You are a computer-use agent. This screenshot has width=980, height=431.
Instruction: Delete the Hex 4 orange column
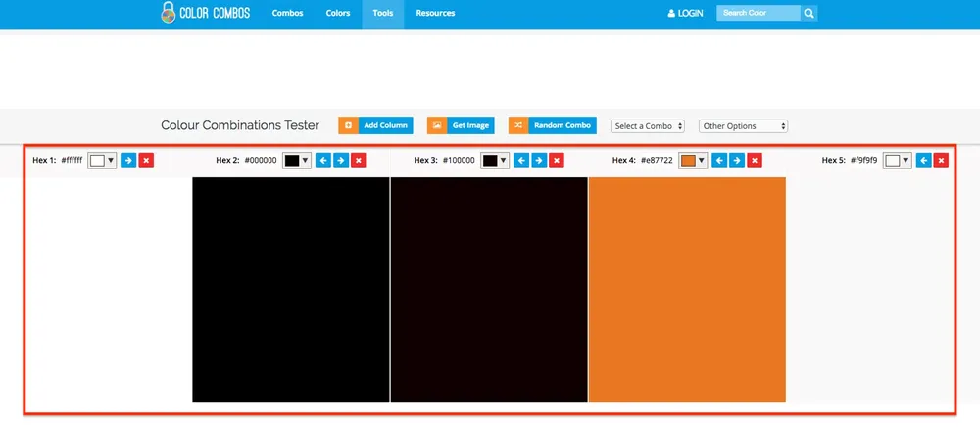click(755, 161)
